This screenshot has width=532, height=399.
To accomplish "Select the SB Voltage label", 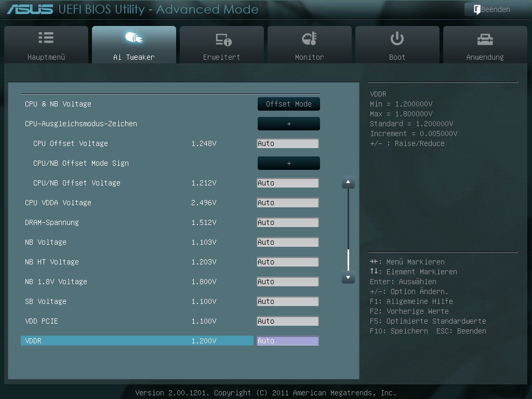I will coord(46,301).
